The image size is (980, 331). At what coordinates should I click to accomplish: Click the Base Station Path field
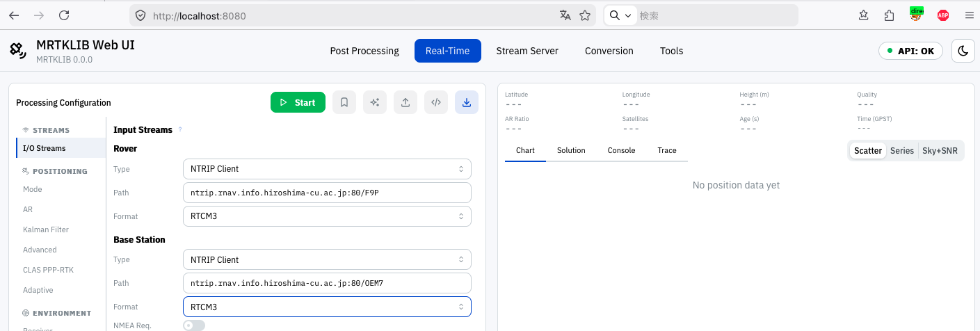(x=327, y=283)
